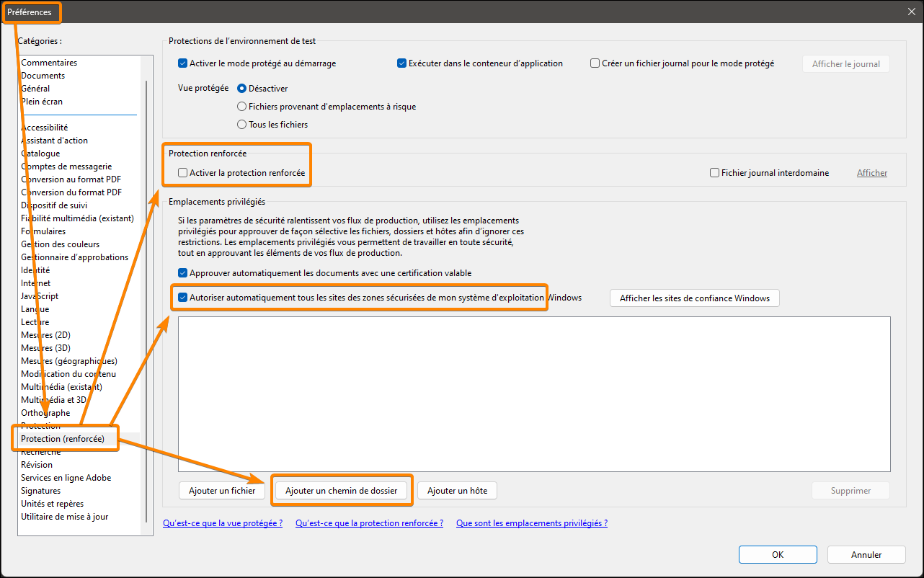Choose "Désactiver" for Vue protégée
Screen dimensions: 924x578
click(x=241, y=89)
